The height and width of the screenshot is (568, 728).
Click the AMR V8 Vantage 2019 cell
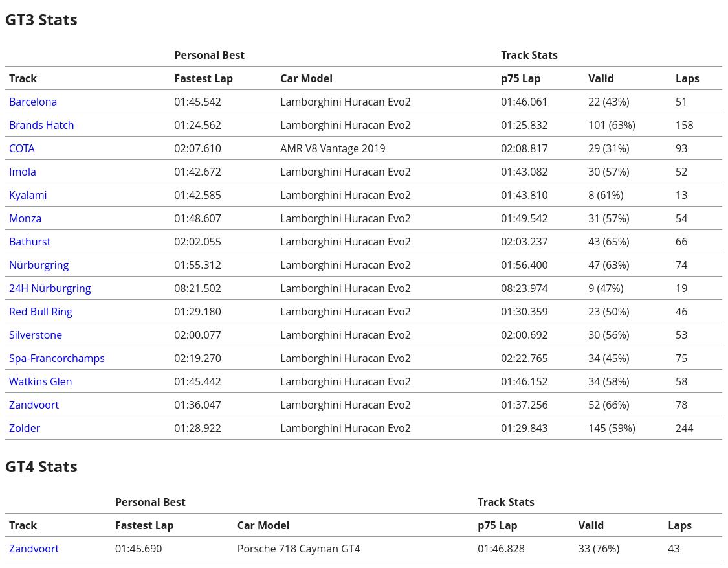tap(333, 148)
